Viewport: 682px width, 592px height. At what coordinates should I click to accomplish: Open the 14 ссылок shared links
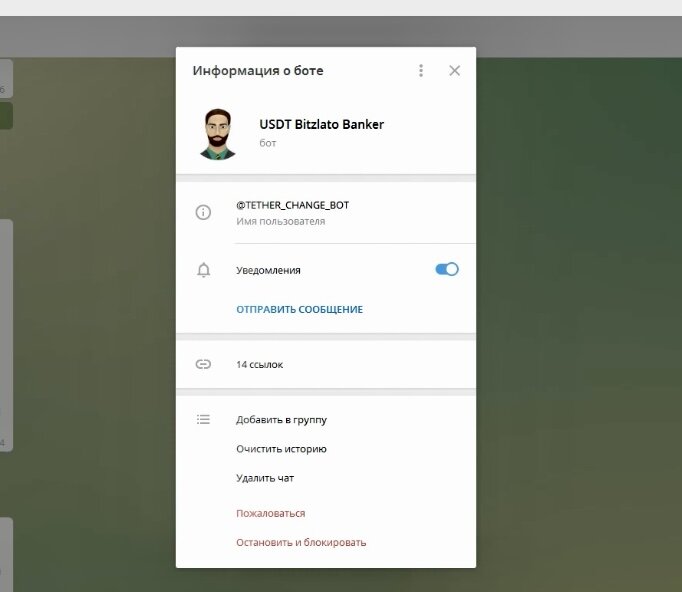point(259,365)
